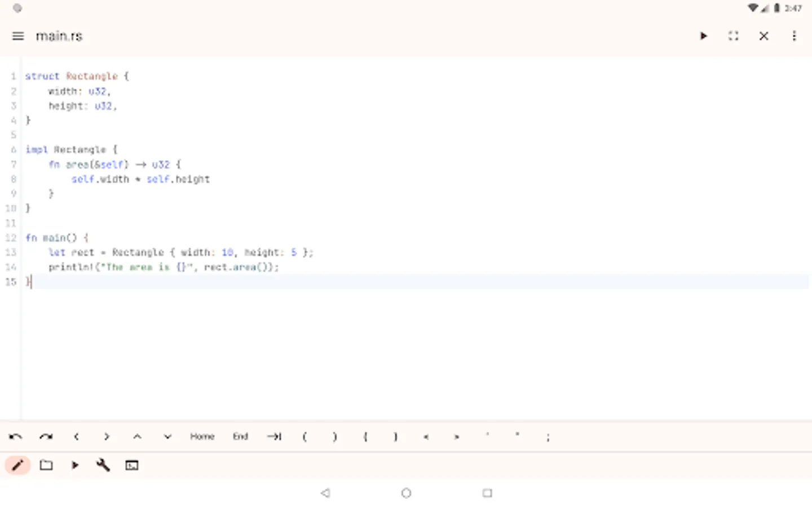812x508 pixels.
Task: Run the main.rs program
Action: [x=703, y=36]
